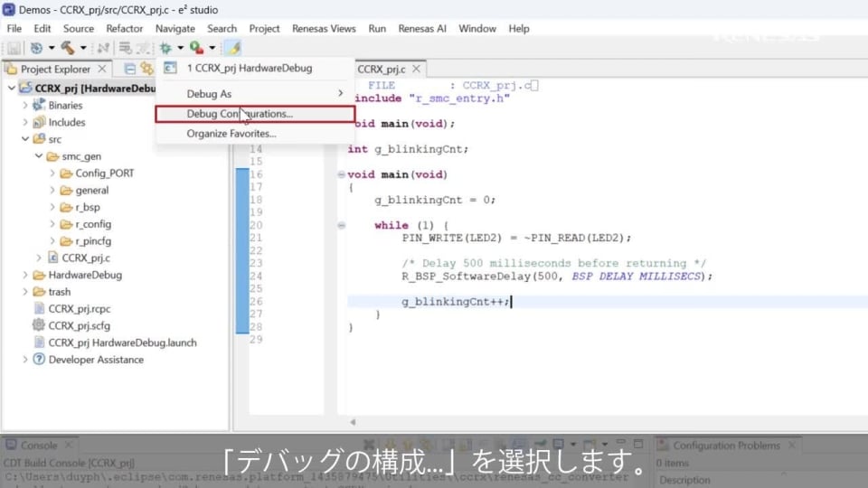Choose Debug Configurations... menu entry

255,114
